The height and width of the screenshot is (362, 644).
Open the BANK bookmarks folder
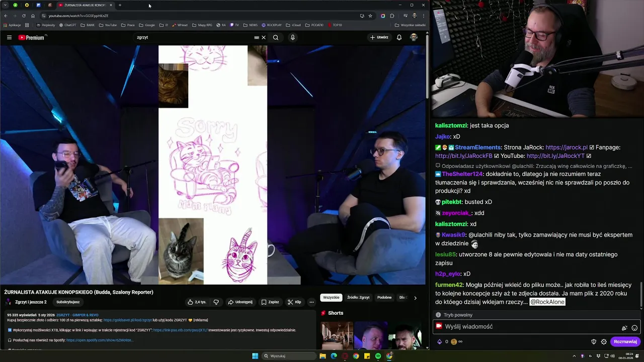[88, 25]
